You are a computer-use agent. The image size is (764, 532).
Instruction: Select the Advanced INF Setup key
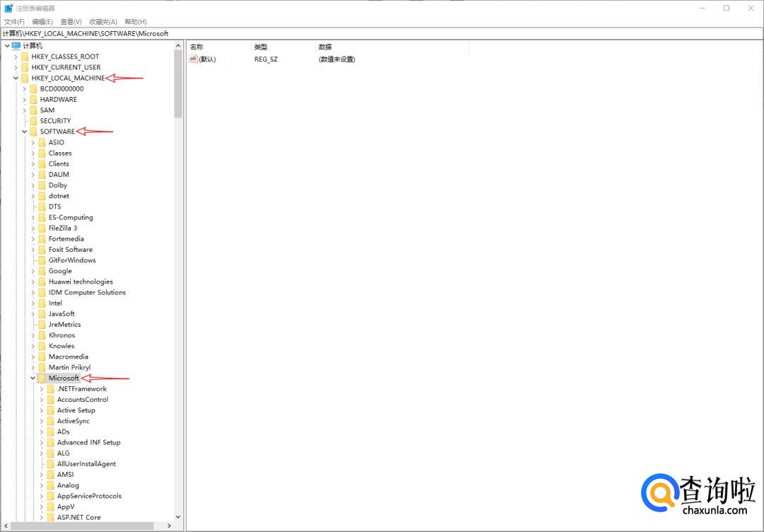88,442
